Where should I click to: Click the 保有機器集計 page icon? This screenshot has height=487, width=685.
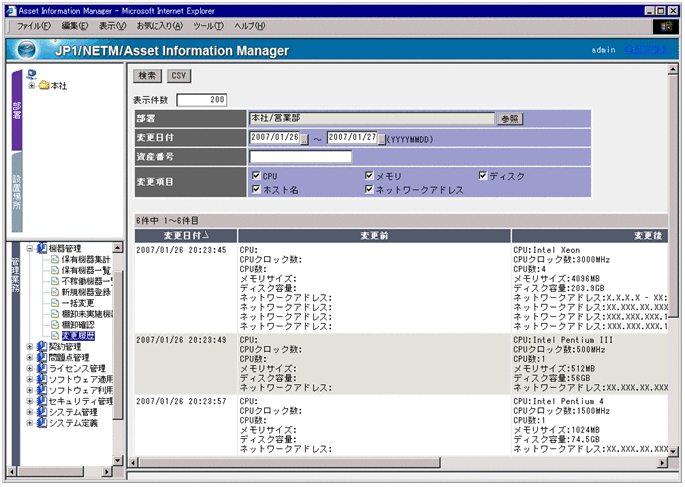click(56, 259)
